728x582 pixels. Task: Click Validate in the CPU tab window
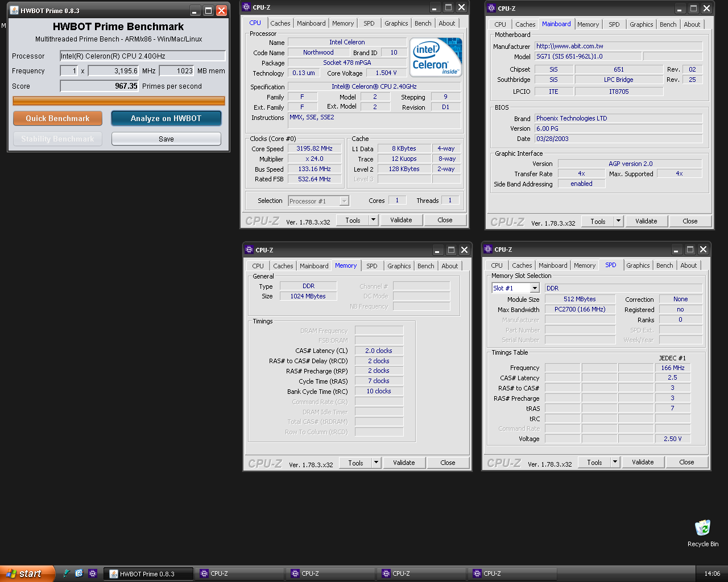point(401,220)
